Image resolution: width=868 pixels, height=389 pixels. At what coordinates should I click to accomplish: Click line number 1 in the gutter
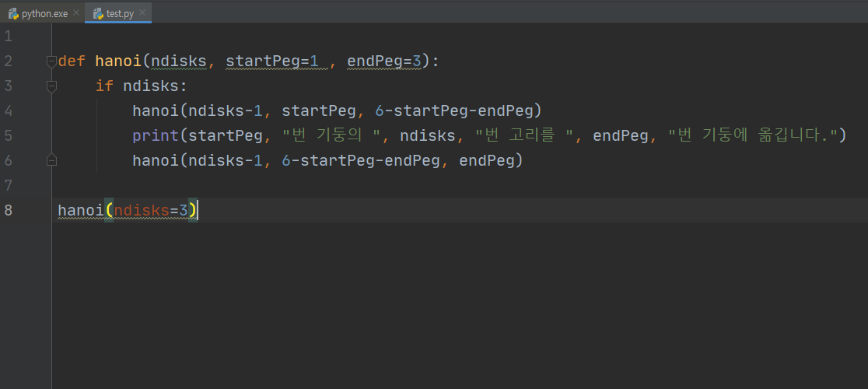point(8,37)
